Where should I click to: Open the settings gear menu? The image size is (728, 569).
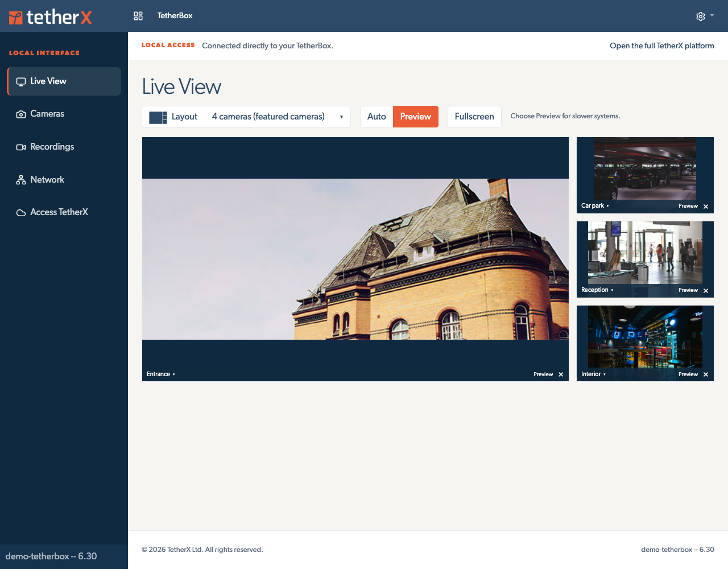click(x=701, y=17)
